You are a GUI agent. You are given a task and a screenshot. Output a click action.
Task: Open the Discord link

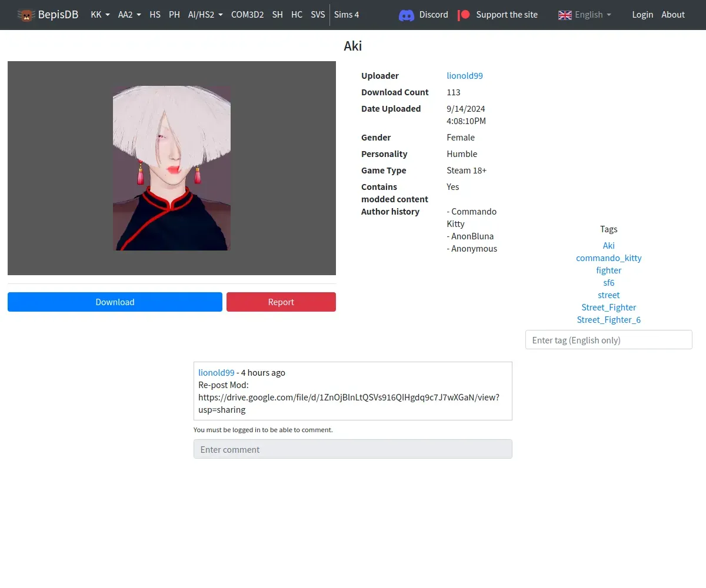coord(424,15)
